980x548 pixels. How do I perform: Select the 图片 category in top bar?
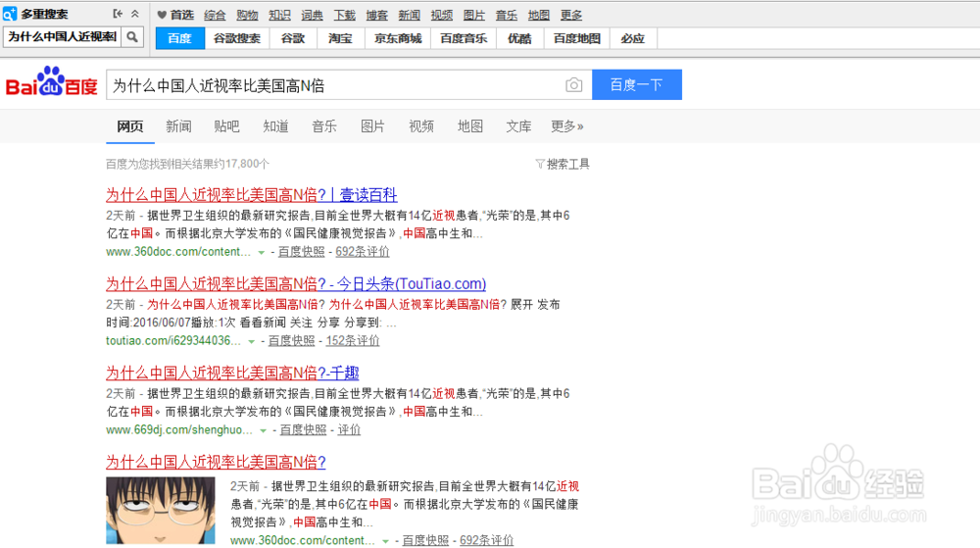[x=473, y=15]
